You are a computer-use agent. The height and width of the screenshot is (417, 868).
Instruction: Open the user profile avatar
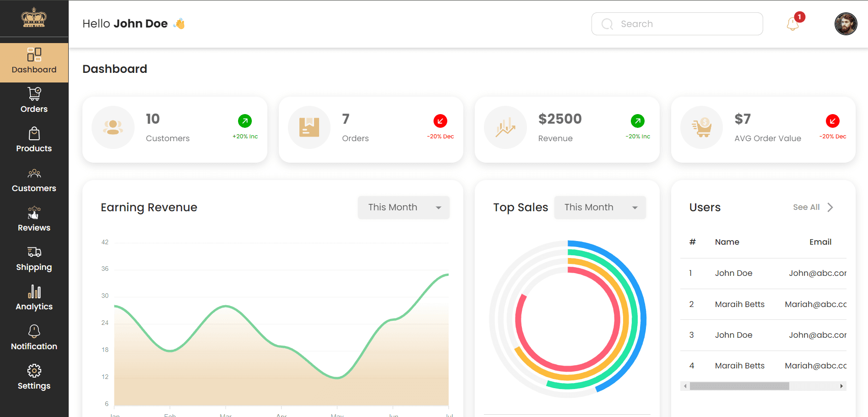coord(846,24)
